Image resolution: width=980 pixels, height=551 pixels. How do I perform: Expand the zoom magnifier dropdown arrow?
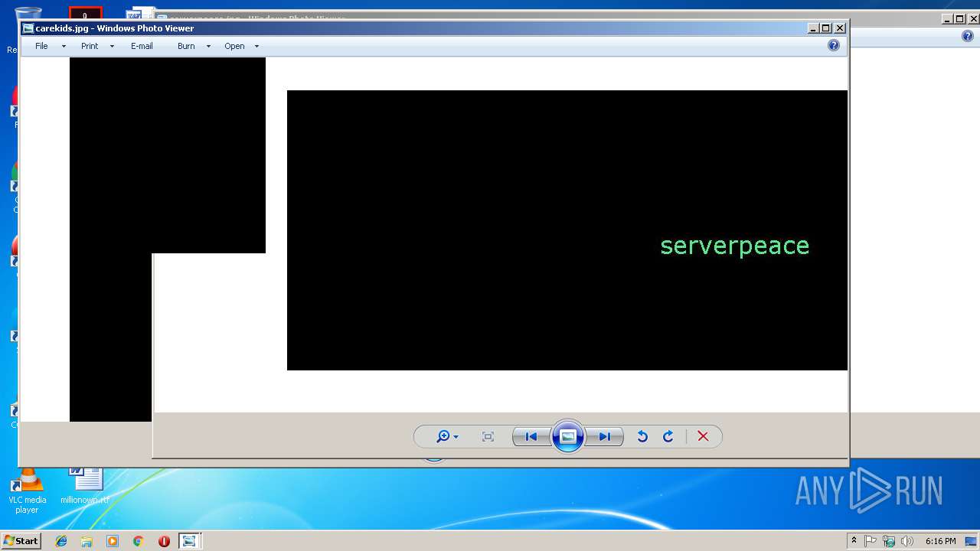456,437
